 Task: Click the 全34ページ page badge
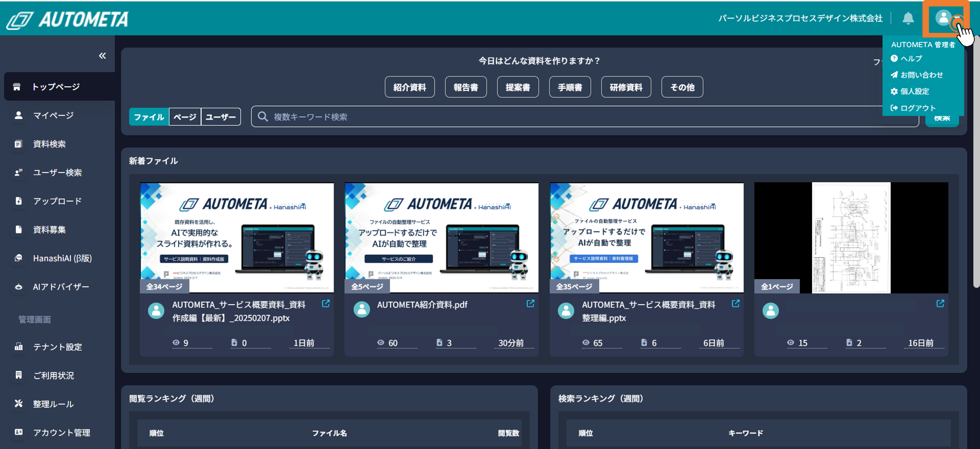(164, 286)
